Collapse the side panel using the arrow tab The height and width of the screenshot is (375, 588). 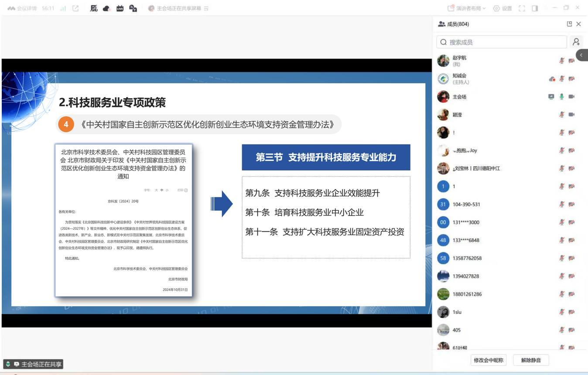[x=582, y=55]
